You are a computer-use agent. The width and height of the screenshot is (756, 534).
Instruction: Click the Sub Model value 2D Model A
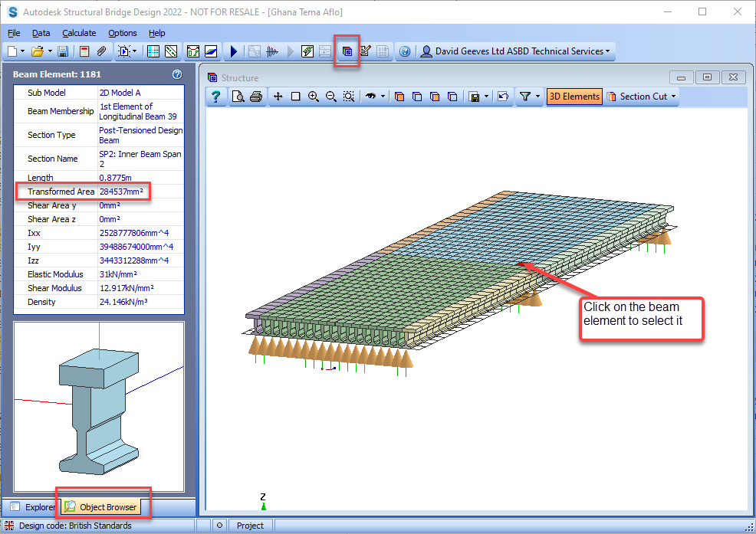pyautogui.click(x=120, y=93)
